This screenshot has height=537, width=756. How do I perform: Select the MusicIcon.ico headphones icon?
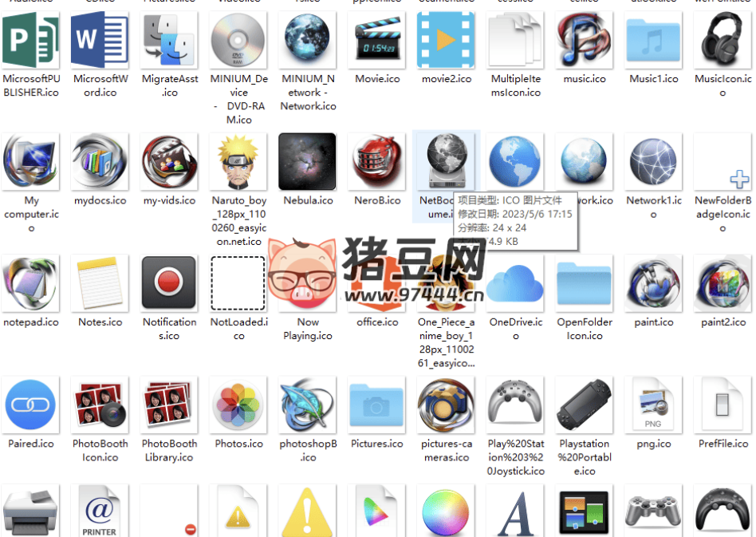[x=723, y=40]
